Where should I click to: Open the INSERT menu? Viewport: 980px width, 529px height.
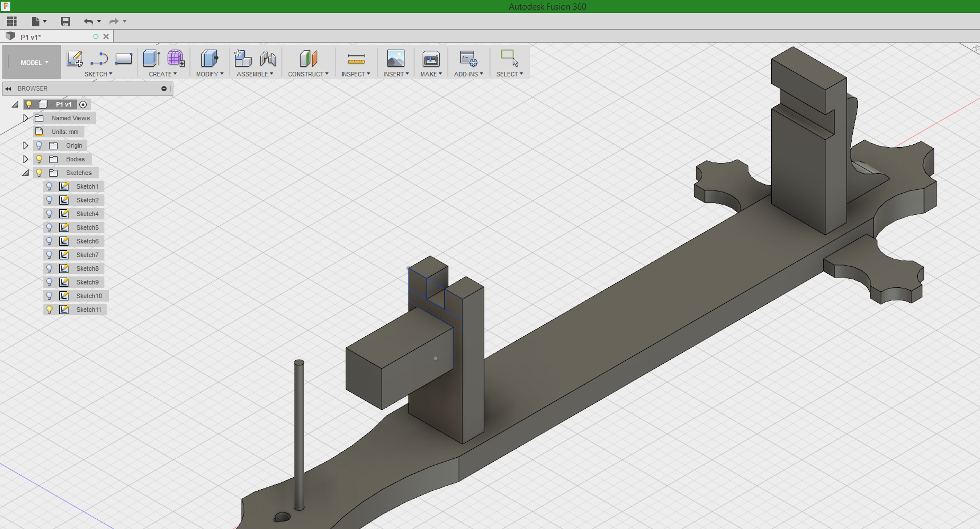396,74
